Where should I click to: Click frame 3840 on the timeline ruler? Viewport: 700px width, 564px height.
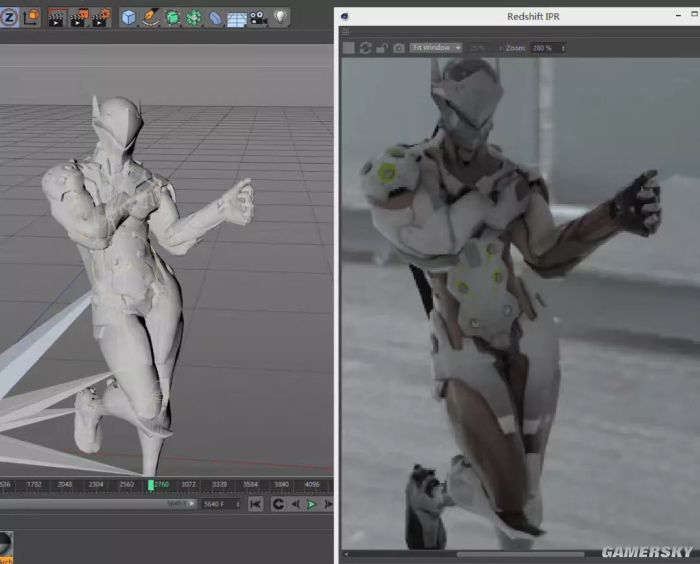281,485
